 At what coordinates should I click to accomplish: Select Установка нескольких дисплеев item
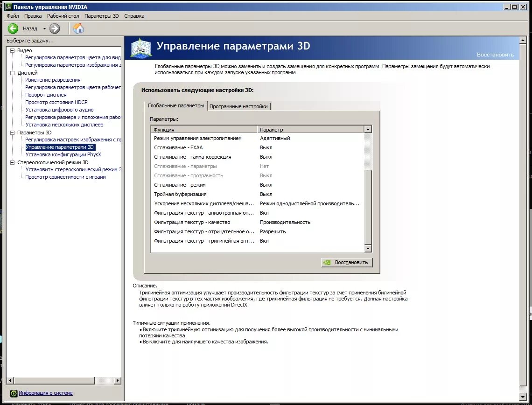tap(64, 125)
